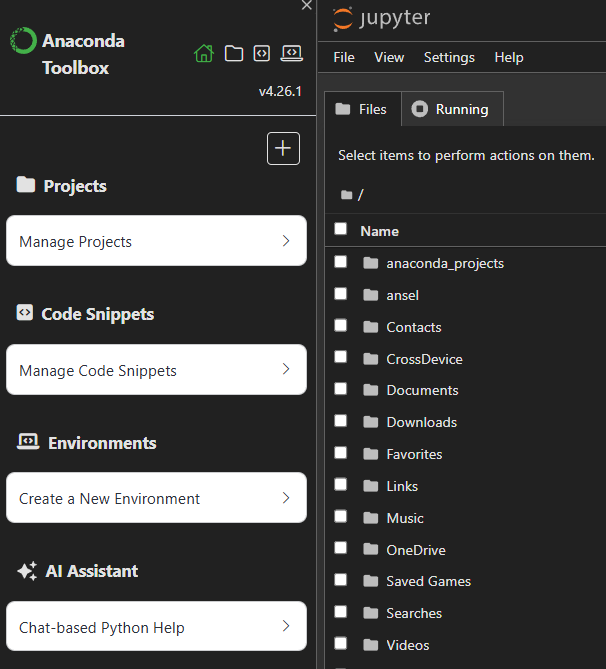Click the Music folder icon
606x669 pixels.
click(370, 518)
